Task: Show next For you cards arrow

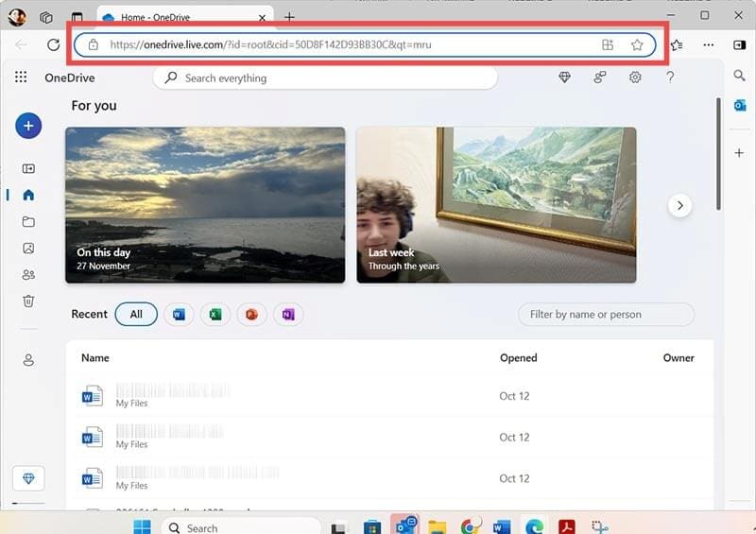Action: pyautogui.click(x=679, y=205)
